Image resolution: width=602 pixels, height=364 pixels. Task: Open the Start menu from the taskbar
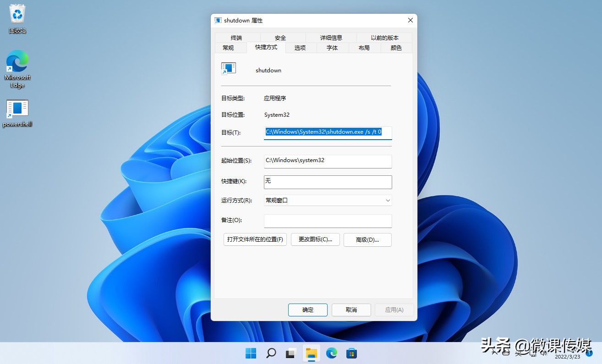click(x=251, y=353)
